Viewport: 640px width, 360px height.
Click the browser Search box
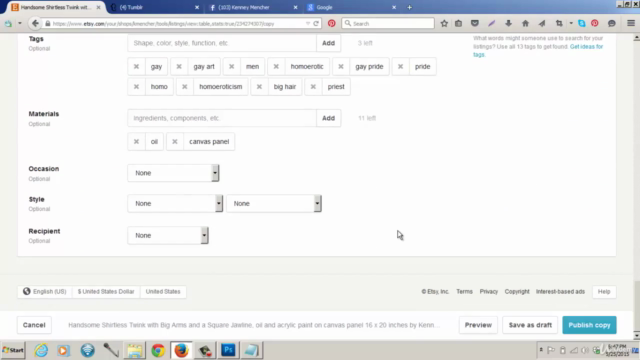388,24
